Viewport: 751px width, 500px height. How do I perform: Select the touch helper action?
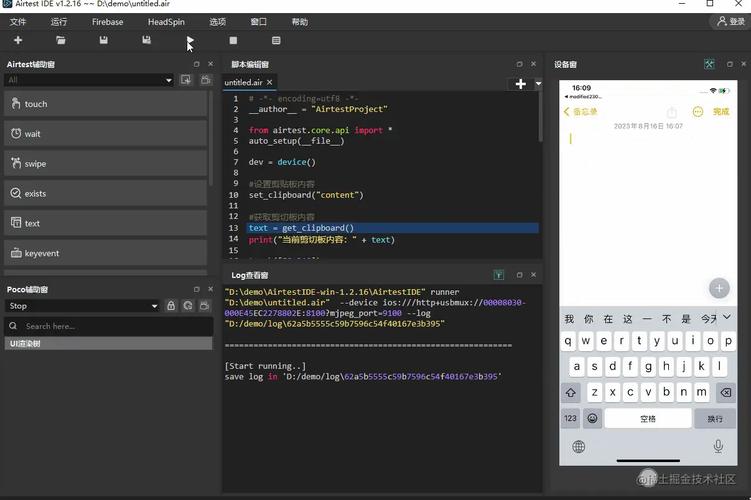106,103
